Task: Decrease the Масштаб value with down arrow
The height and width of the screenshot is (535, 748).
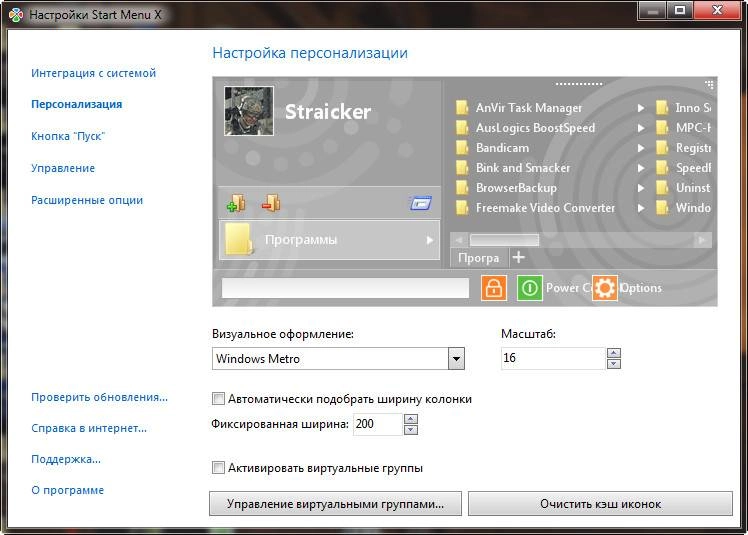Action: 613,364
